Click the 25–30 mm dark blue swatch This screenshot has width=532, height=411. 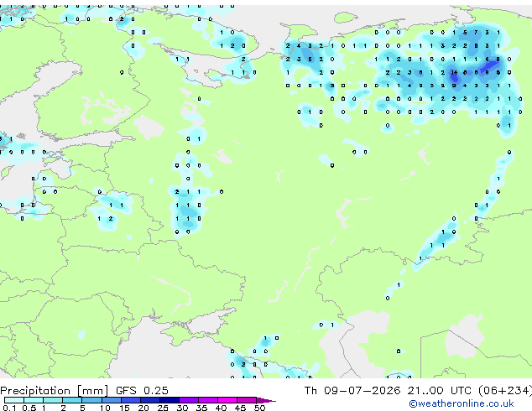pyautogui.click(x=169, y=400)
